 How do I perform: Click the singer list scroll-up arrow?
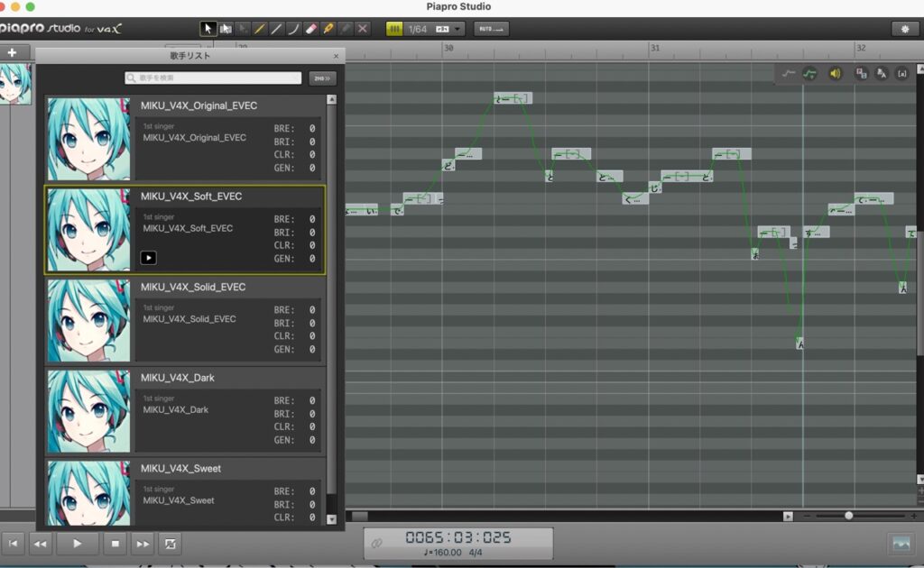[x=332, y=99]
